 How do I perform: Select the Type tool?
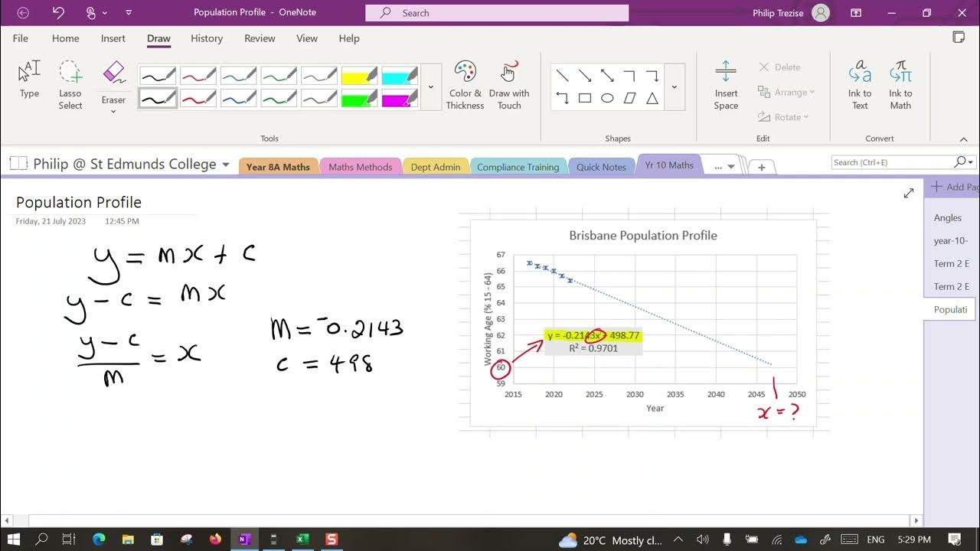tap(29, 80)
